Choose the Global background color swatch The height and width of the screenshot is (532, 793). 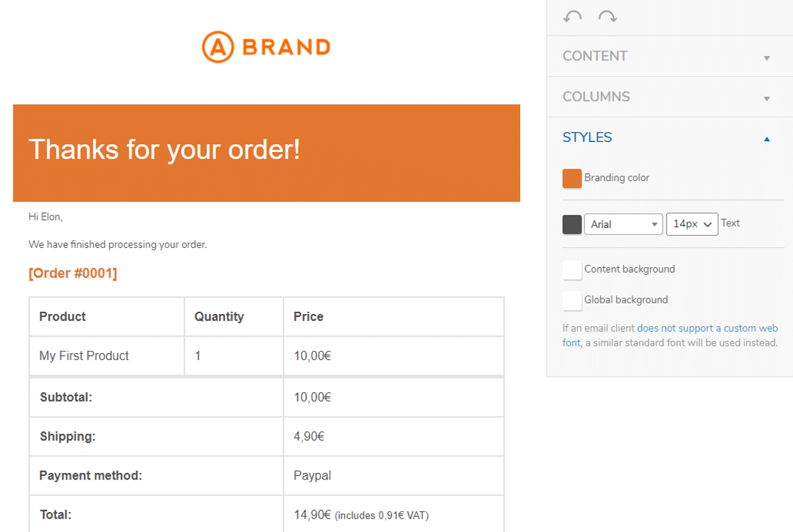[x=572, y=300]
